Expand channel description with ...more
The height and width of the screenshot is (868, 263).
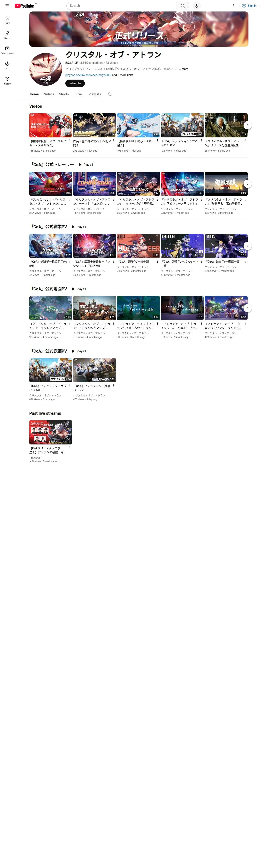(184, 69)
